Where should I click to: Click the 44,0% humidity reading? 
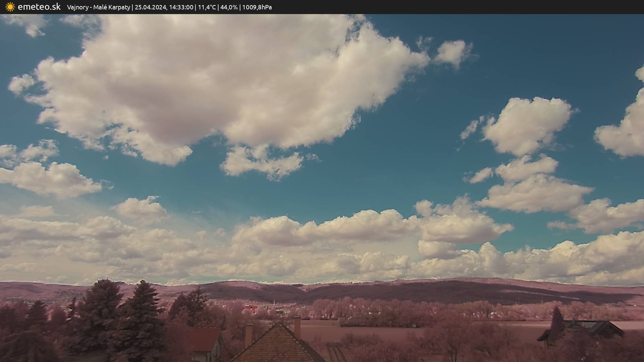coord(229,7)
